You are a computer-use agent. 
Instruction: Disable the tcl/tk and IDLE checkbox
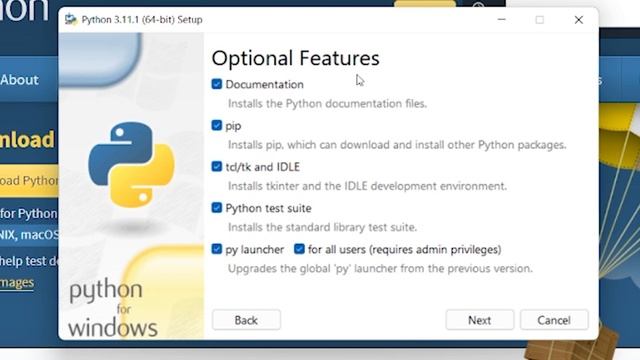(x=217, y=167)
